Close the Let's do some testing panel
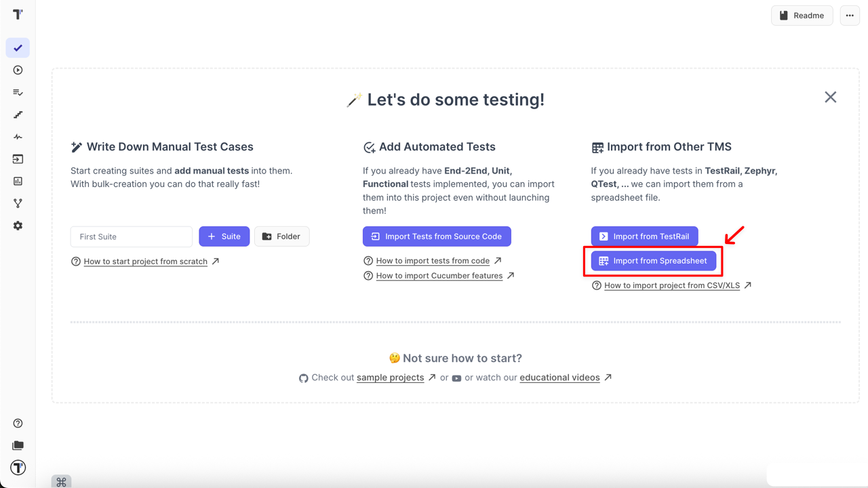The image size is (868, 488). (830, 98)
